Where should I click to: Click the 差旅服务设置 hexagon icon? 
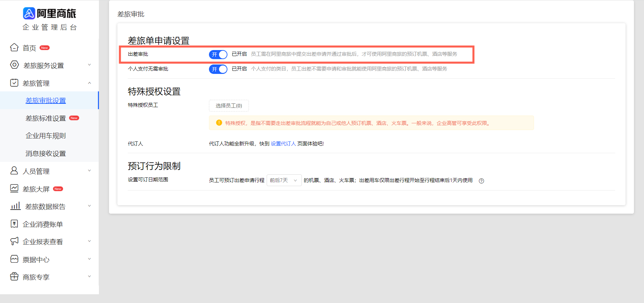pos(14,65)
